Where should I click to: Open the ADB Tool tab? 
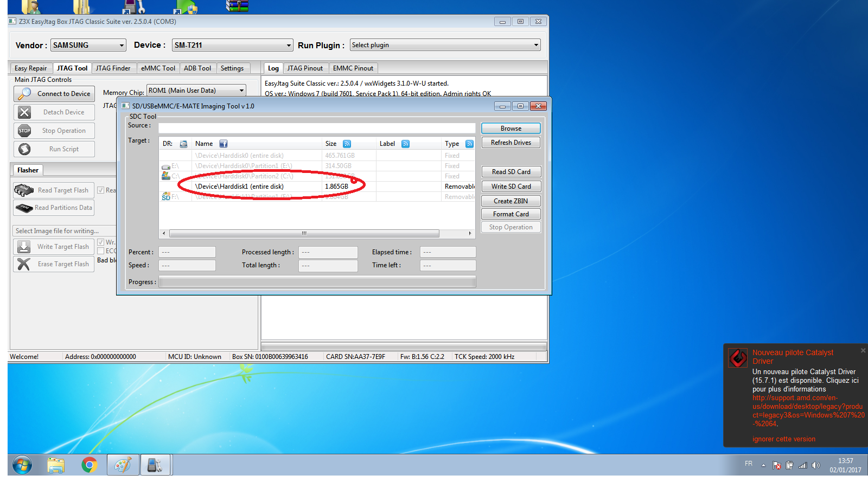[x=197, y=68]
